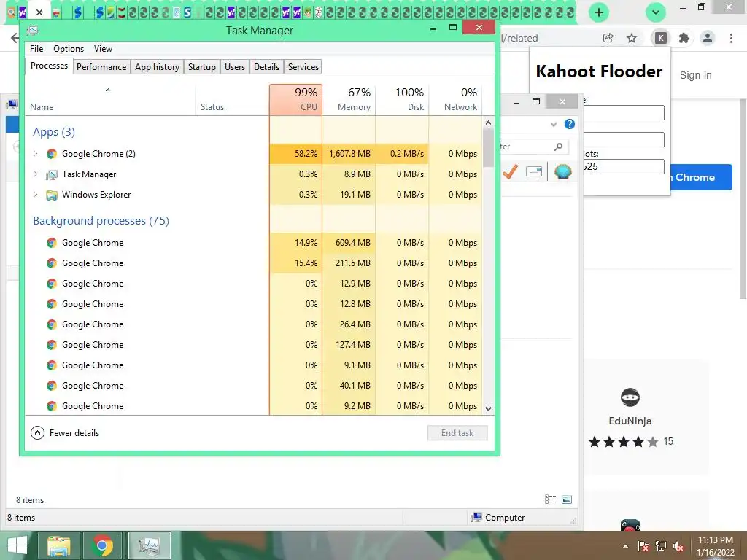Click the Windows Explorer folder icon in the process list
This screenshot has height=560, width=747.
point(52,195)
